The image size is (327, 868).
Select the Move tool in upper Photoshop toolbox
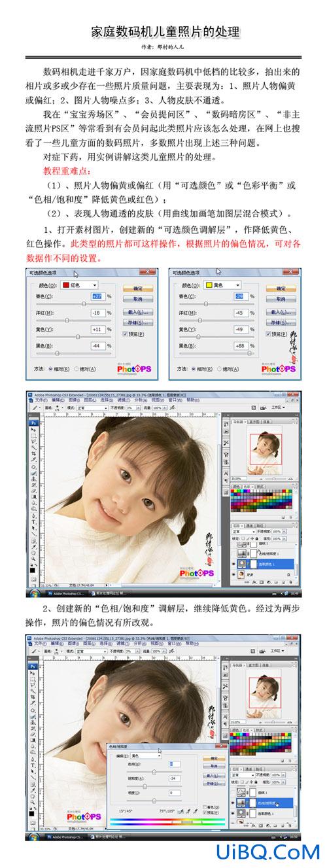[x=33, y=430]
